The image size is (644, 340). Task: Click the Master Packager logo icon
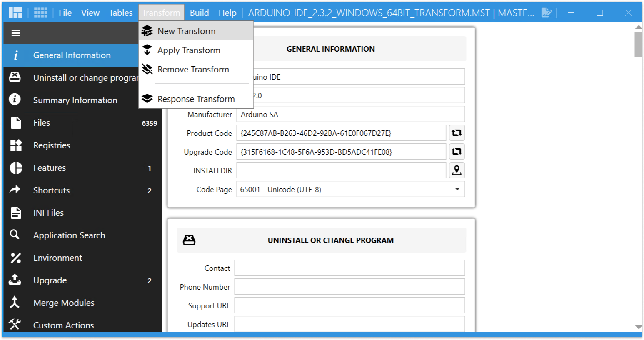click(x=15, y=13)
